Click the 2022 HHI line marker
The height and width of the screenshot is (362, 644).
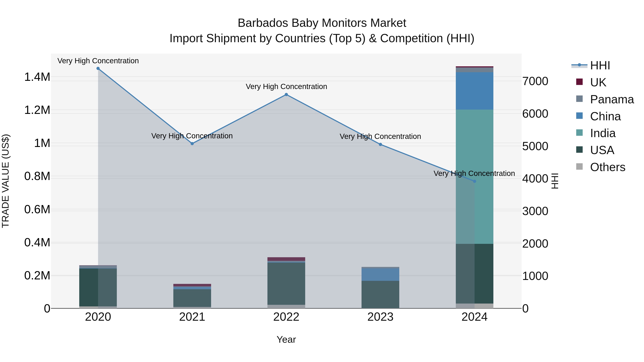pos(286,95)
